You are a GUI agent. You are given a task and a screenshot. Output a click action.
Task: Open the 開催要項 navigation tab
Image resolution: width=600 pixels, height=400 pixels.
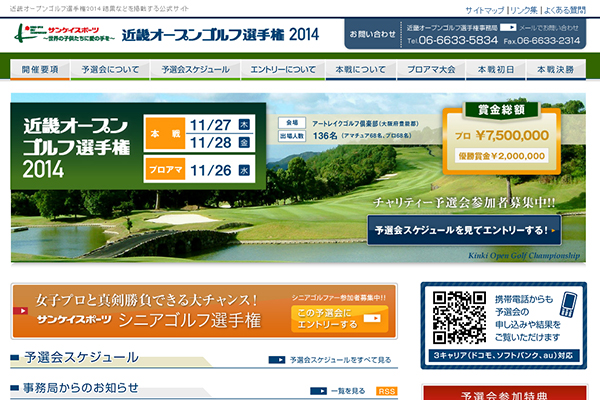click(40, 70)
